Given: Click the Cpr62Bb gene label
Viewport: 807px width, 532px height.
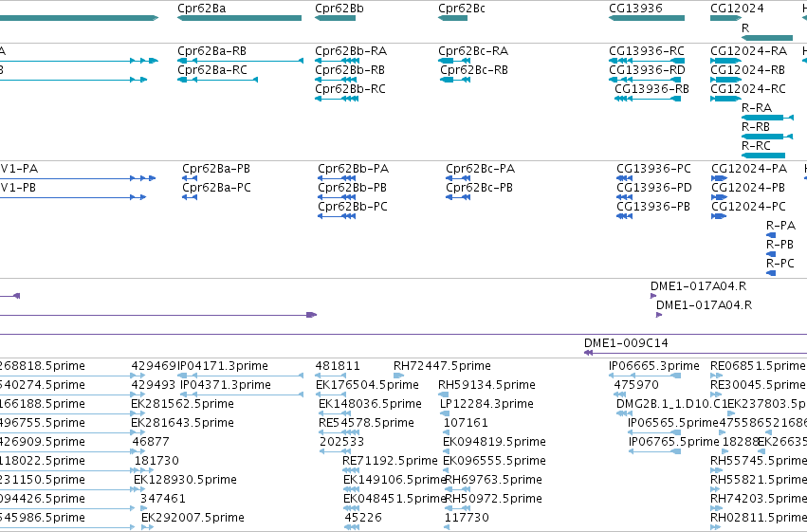Looking at the screenshot, I should 339,9.
